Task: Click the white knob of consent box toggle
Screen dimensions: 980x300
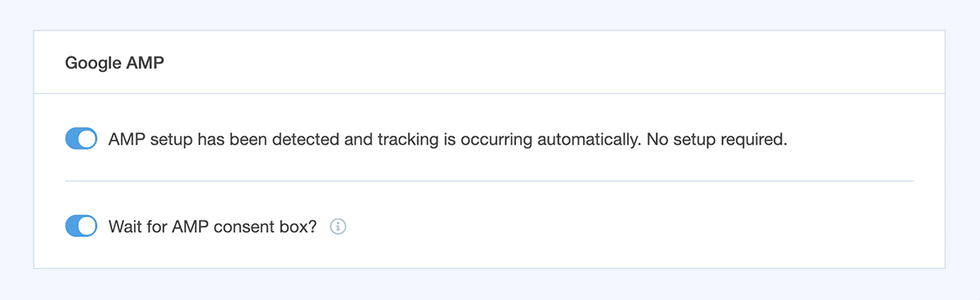Action: point(88,226)
